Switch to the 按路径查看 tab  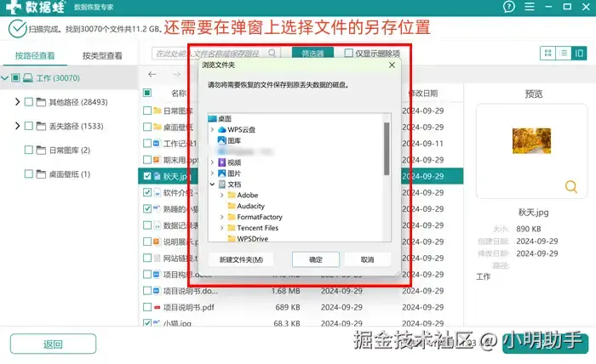[x=35, y=56]
